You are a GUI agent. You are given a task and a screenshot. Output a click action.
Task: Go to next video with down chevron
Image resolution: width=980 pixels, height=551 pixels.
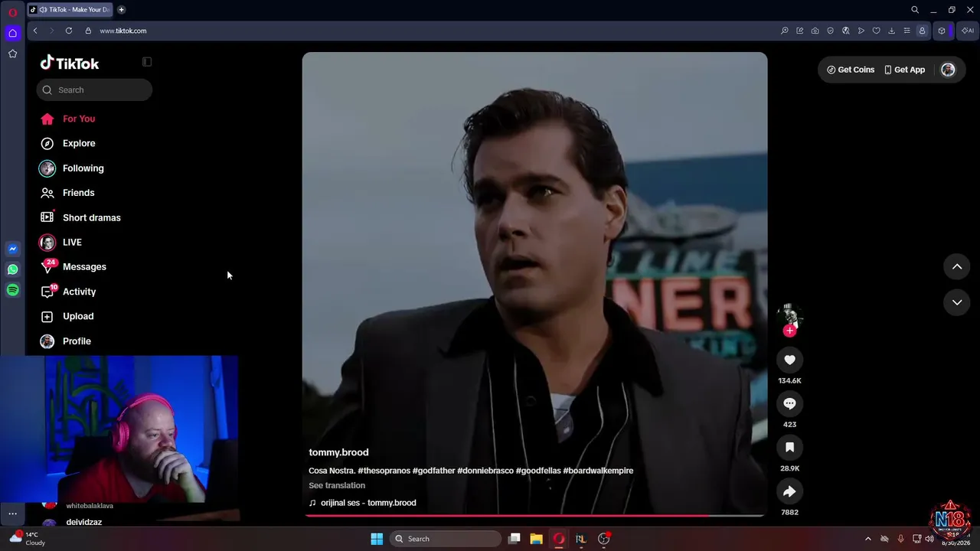957,302
